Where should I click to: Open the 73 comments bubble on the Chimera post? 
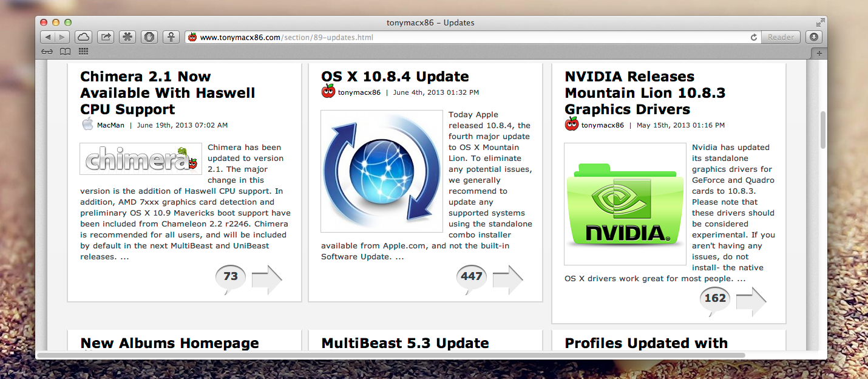pos(231,279)
